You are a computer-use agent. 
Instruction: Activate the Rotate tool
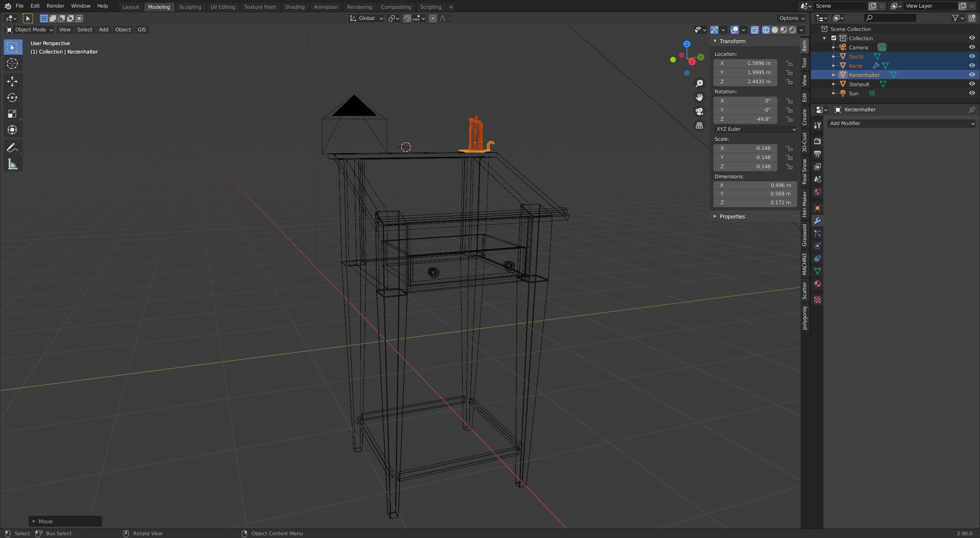tap(12, 98)
